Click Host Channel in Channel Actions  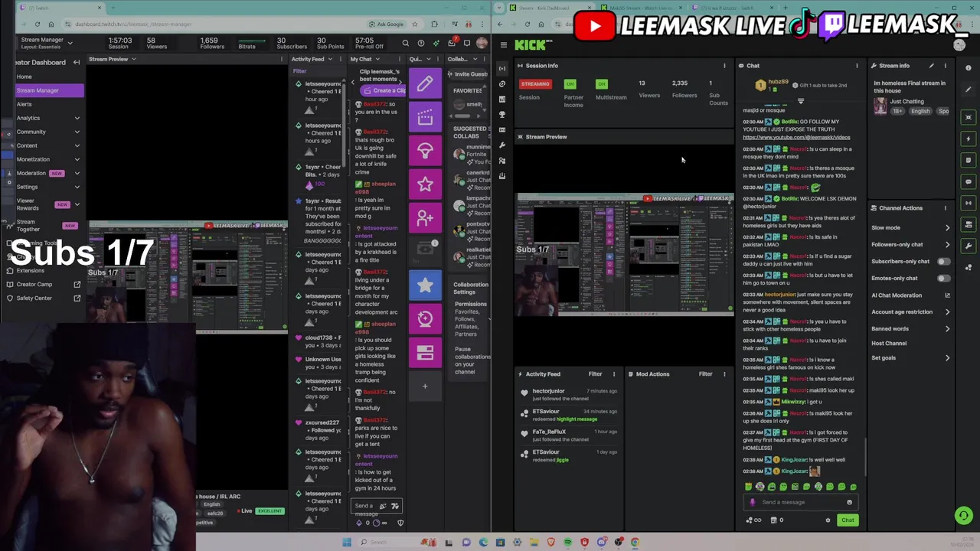[x=889, y=344]
